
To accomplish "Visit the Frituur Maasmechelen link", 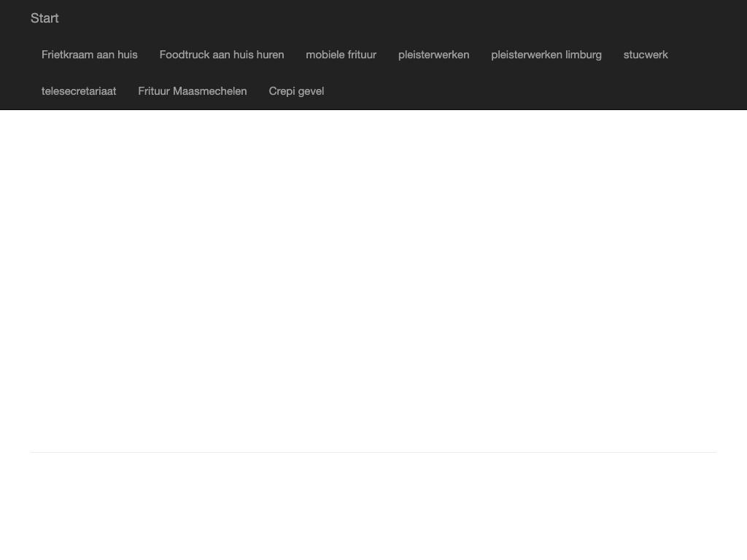I will tap(193, 91).
